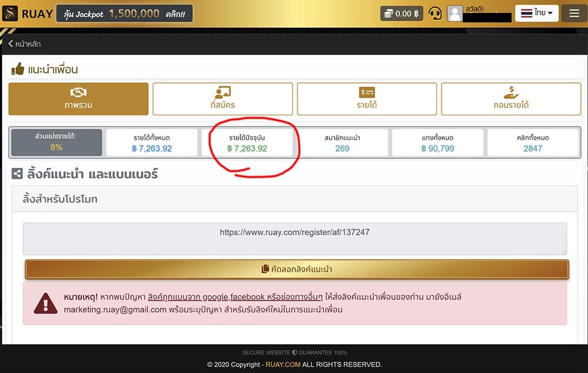The width and height of the screenshot is (588, 373).
Task: Click the dollar card icon above รายได้
Action: coord(367,92)
